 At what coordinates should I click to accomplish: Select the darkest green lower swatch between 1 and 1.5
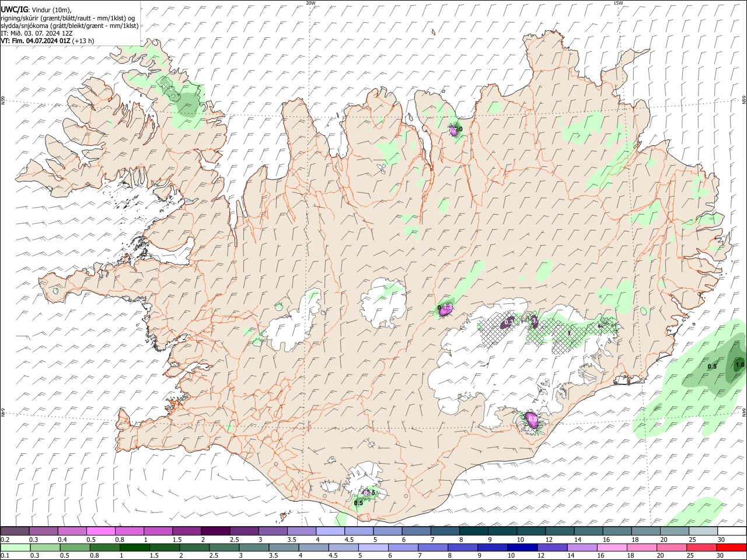coord(134,547)
